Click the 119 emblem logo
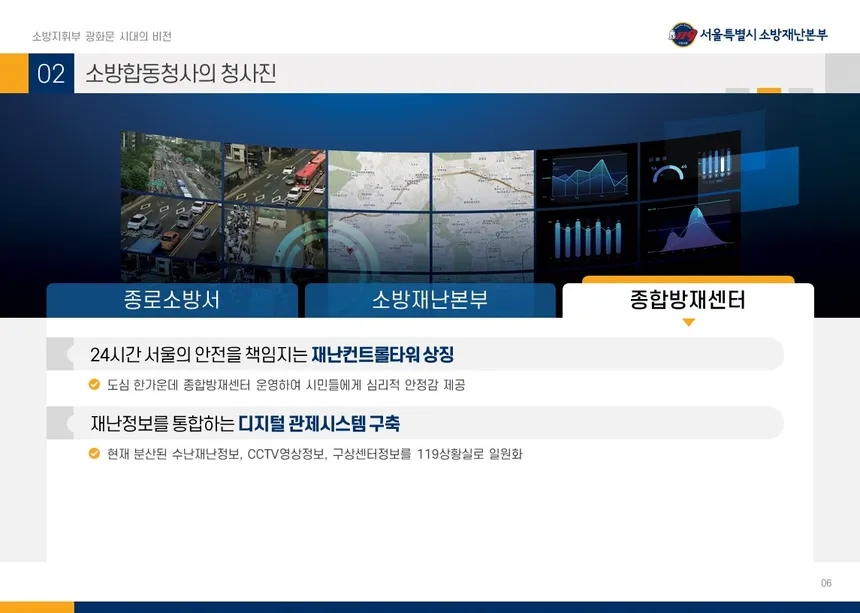 click(683, 35)
